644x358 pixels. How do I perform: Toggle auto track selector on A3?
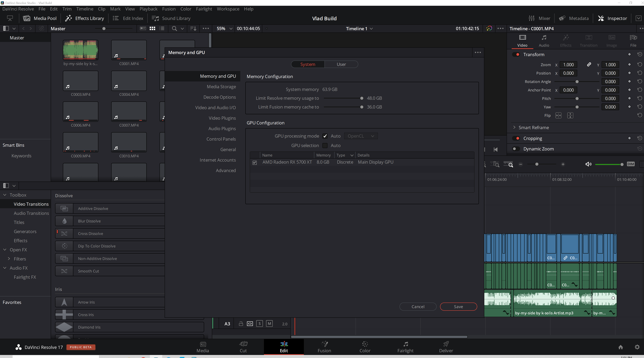(x=250, y=324)
